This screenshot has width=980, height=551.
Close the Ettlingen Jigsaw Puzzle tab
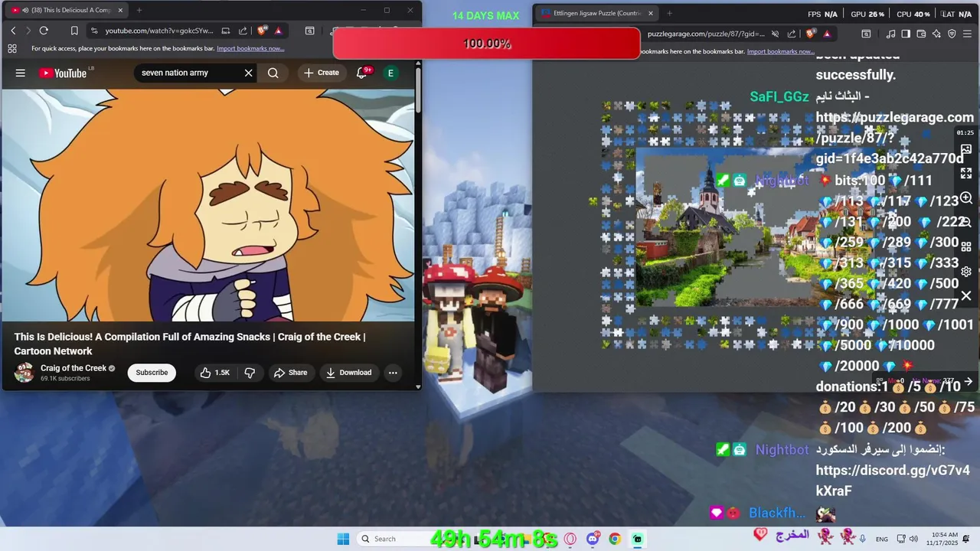coord(651,13)
